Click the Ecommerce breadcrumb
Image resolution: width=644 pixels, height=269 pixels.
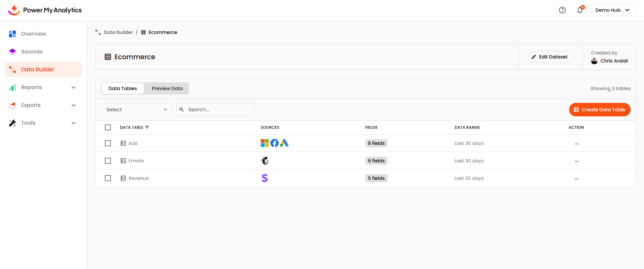pos(163,32)
